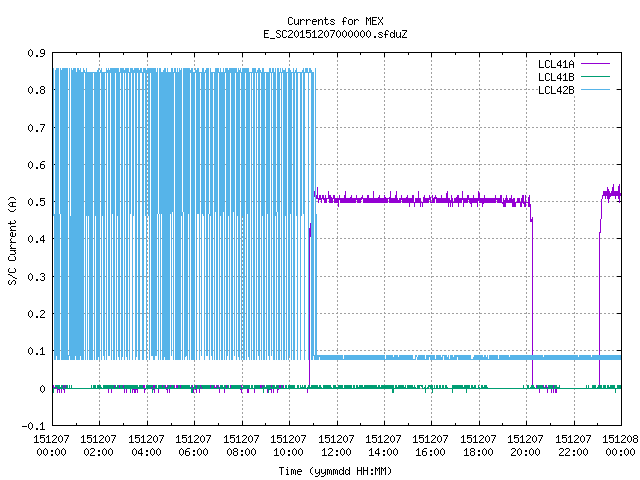The image size is (640, 480).
Task: Click the x-axis tick 151207 08:00
Action: coord(241,445)
